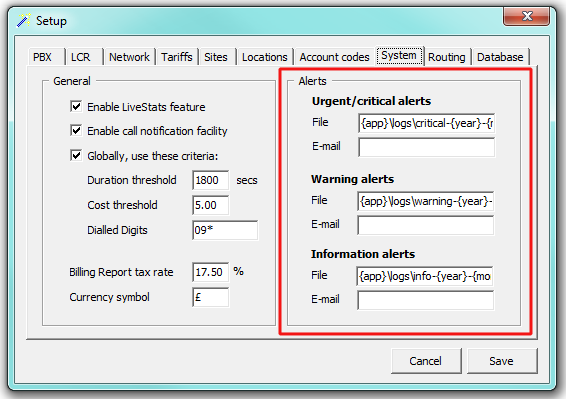This screenshot has width=566, height=399.
Task: Click the 'Enable LiveStats feature' label
Action: tap(146, 107)
